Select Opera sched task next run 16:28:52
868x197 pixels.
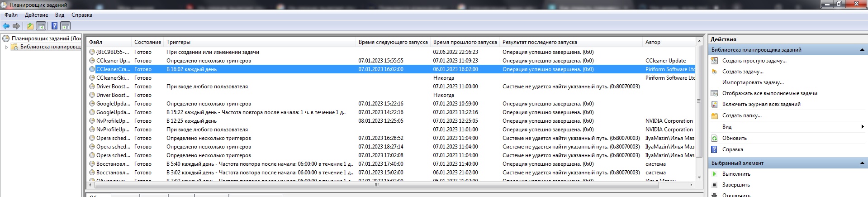tap(391, 138)
